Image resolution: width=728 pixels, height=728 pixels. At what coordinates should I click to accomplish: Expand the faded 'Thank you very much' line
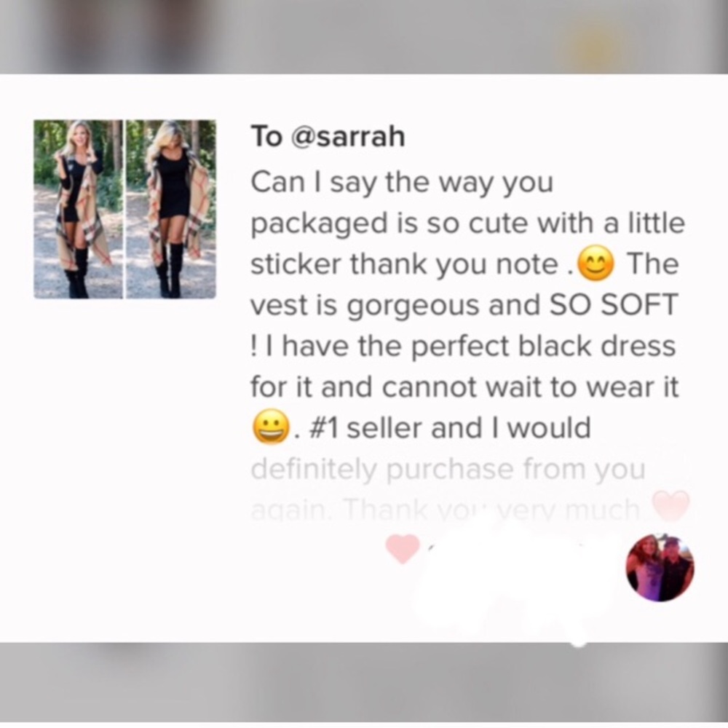pos(492,510)
